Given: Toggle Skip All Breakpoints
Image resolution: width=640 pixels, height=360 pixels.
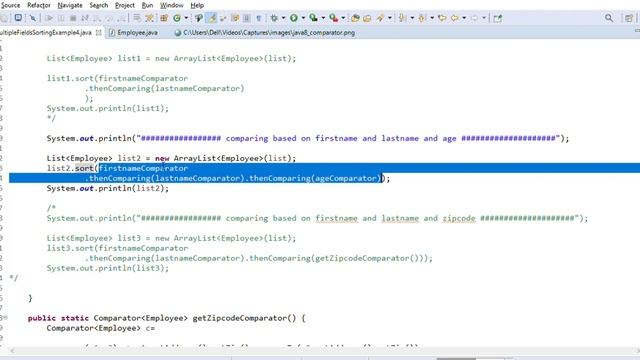Looking at the screenshot, I should point(33,18).
